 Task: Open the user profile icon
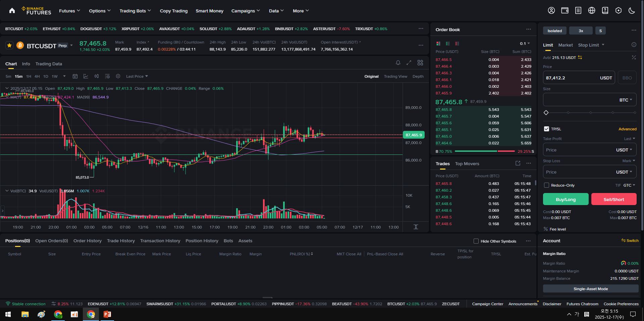tap(551, 11)
